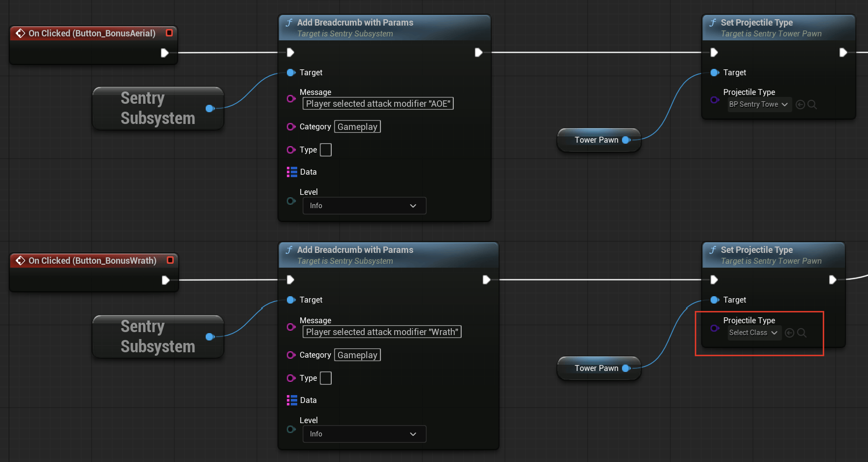
Task: Click Level pin on top Add Breadcrumb node
Action: 291,201
